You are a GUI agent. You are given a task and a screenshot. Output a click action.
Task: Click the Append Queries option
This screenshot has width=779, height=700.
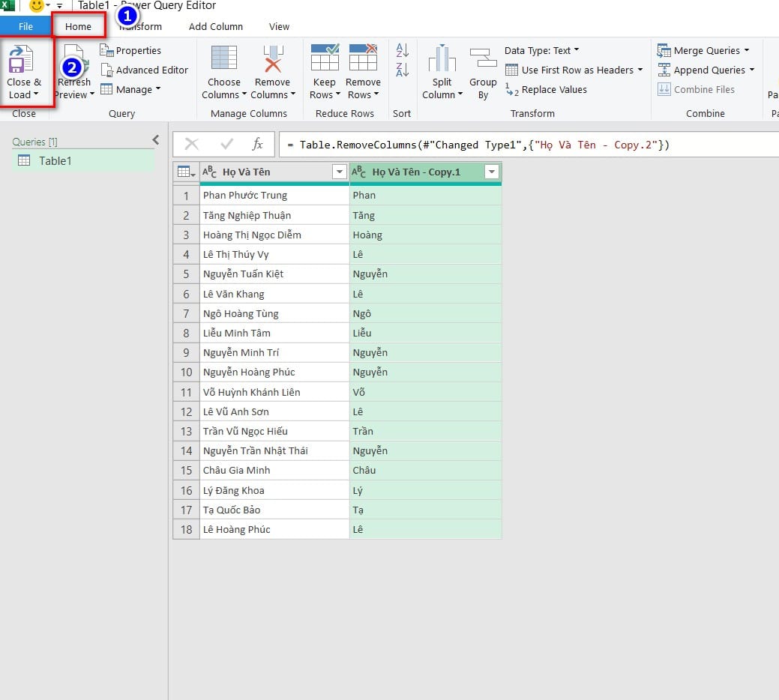(703, 70)
